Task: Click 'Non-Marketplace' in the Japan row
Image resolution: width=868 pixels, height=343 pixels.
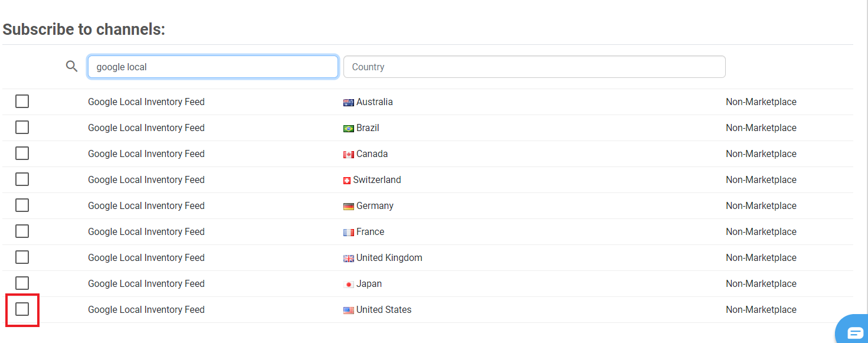Action: (x=761, y=283)
